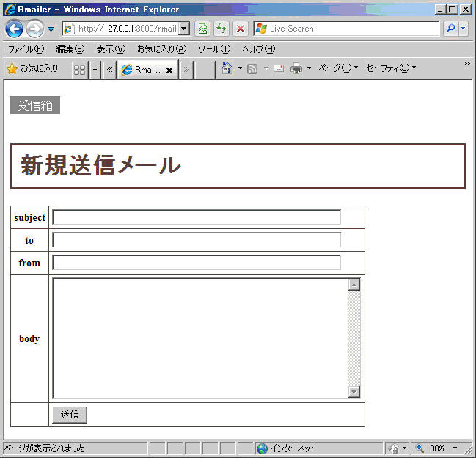Refresh the page with green arrows icon
The height and width of the screenshot is (458, 476).
(221, 29)
